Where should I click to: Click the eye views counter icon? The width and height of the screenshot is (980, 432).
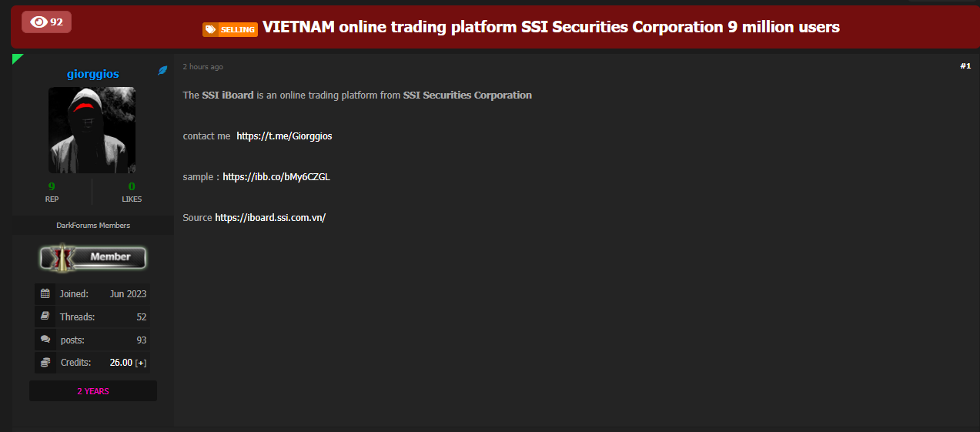click(x=38, y=22)
